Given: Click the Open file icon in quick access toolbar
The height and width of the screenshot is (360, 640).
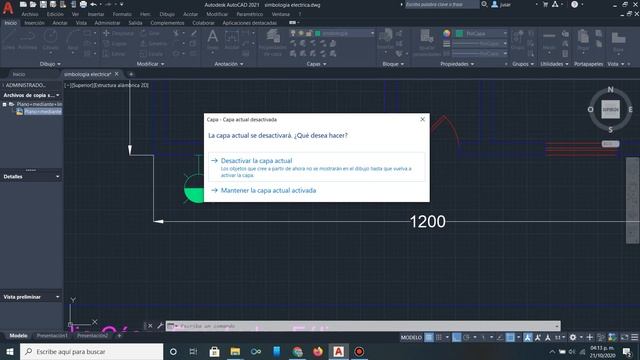Looking at the screenshot, I should 33,4.
